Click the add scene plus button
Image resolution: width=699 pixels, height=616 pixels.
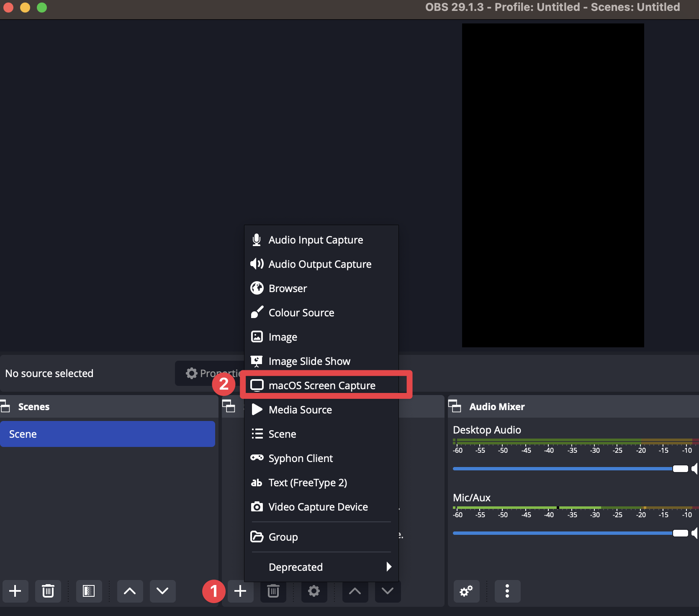click(15, 591)
